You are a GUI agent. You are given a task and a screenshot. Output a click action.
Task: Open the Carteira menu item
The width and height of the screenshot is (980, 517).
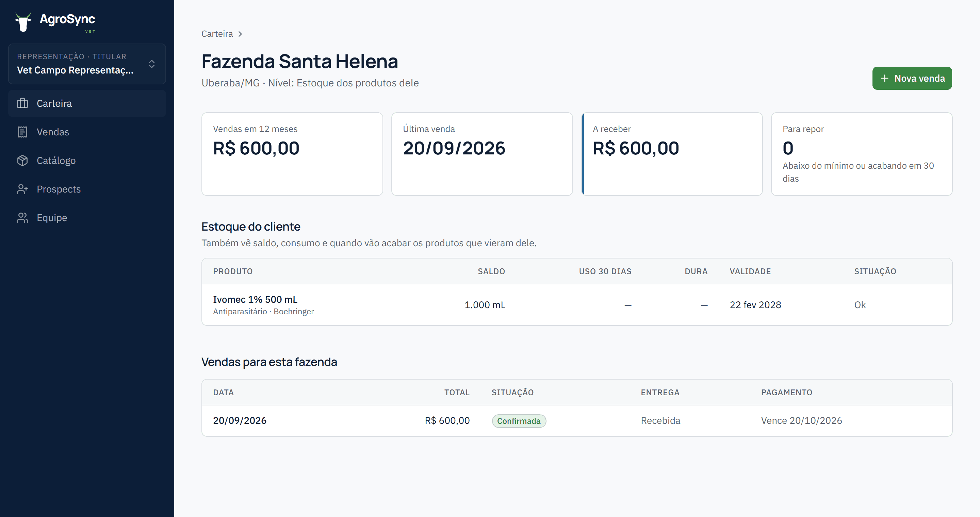tap(87, 103)
